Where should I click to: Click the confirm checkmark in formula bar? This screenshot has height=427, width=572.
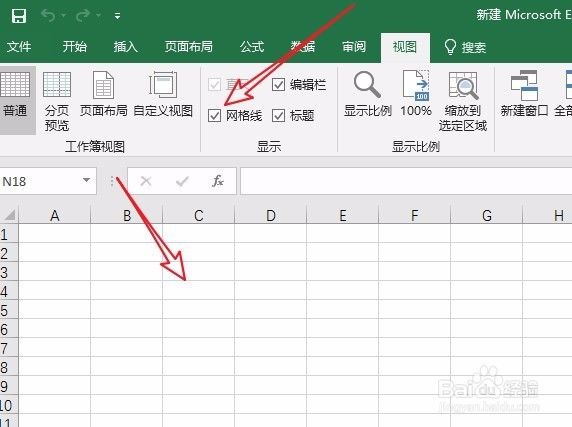click(x=182, y=181)
